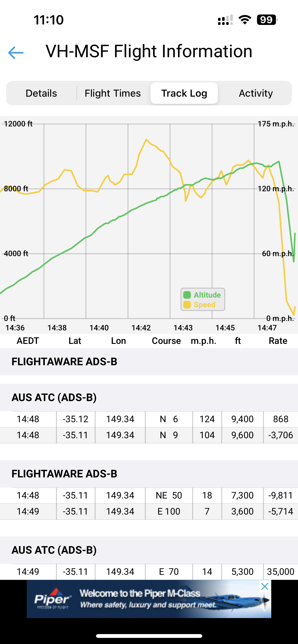The height and width of the screenshot is (644, 298).
Task: Show the Activity tab
Action: coord(255,93)
